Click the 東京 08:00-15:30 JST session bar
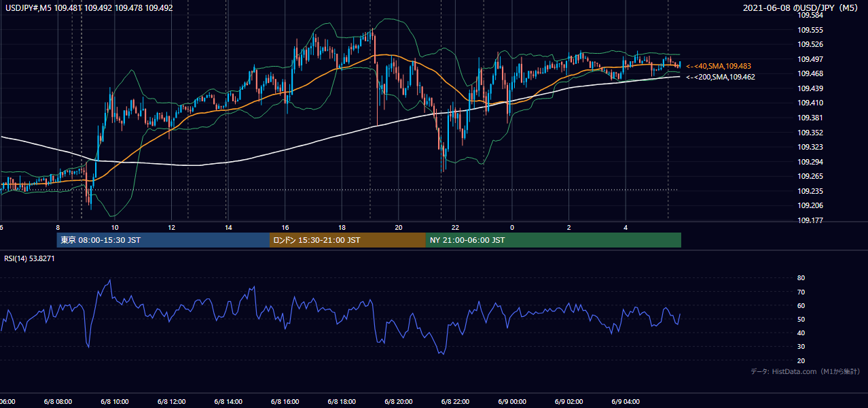This screenshot has width=868, height=408. tap(163, 240)
